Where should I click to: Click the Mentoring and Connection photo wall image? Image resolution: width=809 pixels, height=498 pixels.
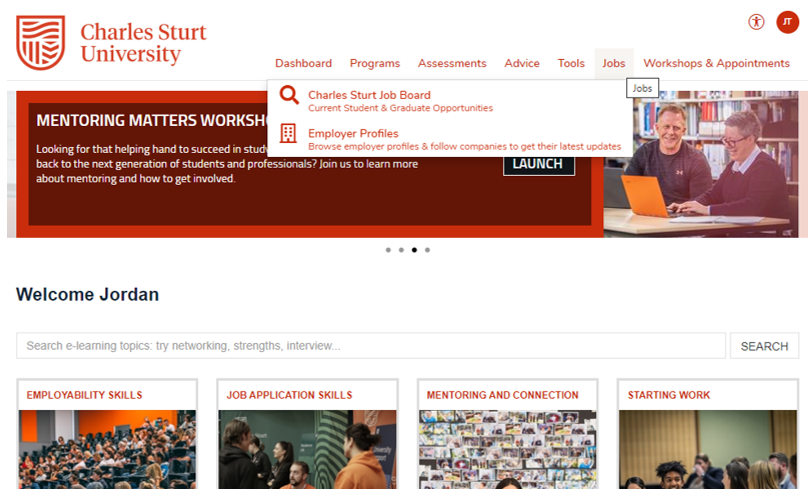point(508,449)
